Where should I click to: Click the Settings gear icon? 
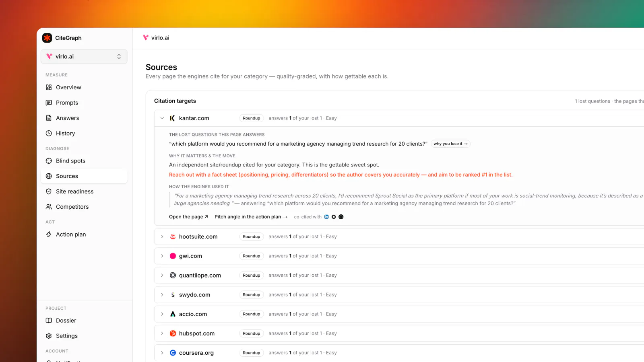tap(49, 336)
